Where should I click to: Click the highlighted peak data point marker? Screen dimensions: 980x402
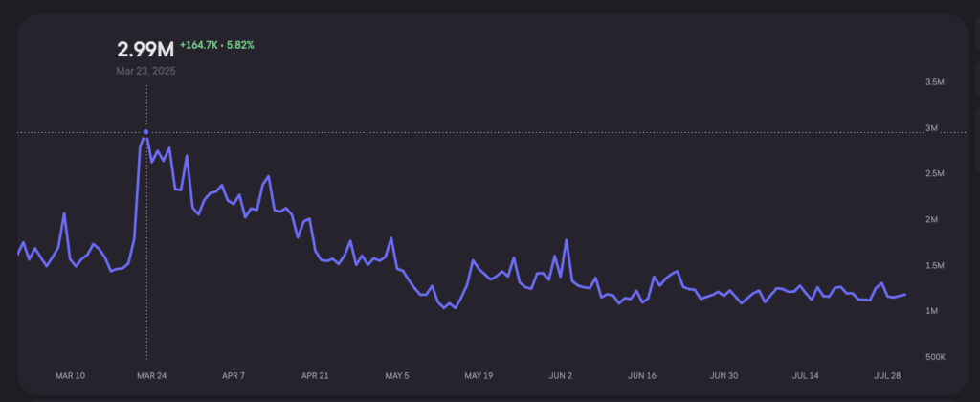(x=145, y=132)
